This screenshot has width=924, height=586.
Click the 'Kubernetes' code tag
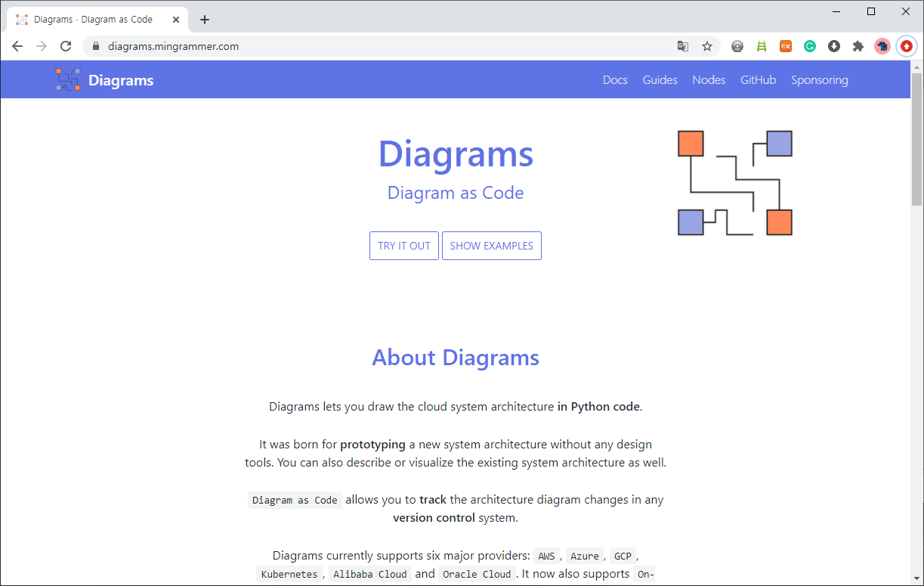[x=289, y=574]
